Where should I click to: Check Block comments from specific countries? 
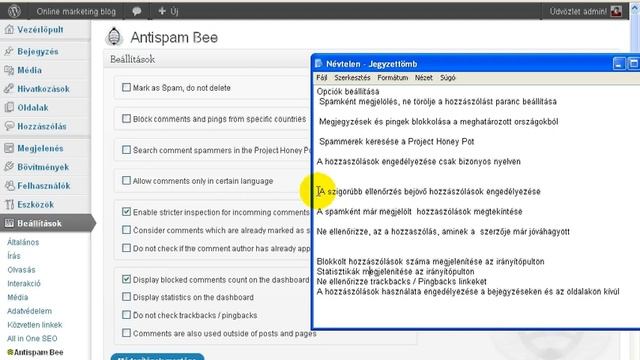pos(126,119)
